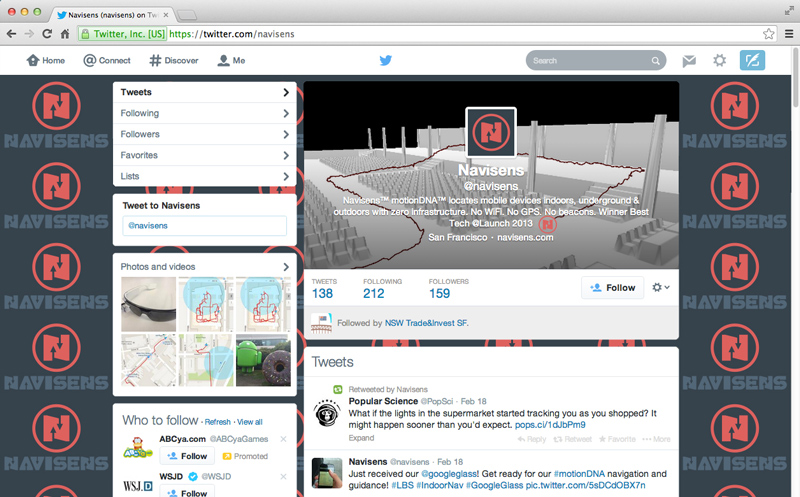Click the browser back arrow

[x=11, y=34]
